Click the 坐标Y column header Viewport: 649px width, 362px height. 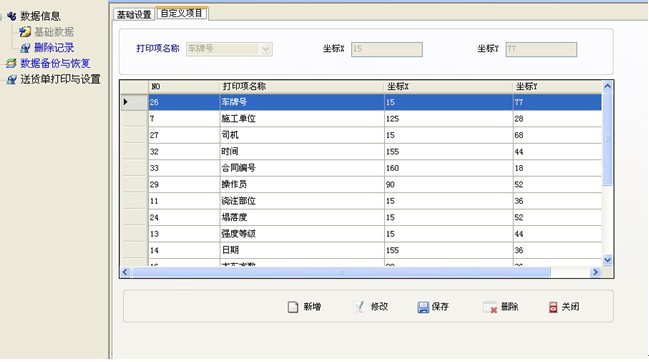click(x=557, y=86)
